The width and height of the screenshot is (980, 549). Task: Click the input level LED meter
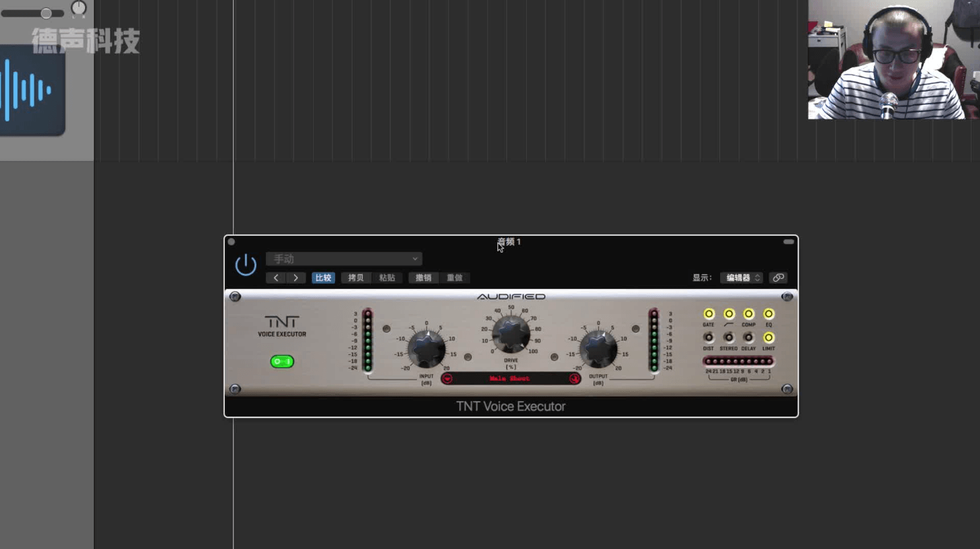(368, 341)
